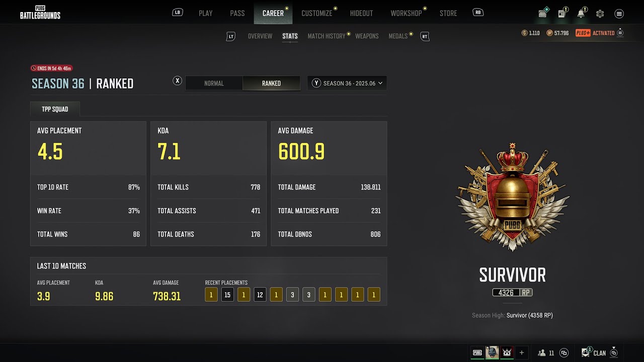
Task: Select the TPP SQUAD tab
Action: [55, 109]
